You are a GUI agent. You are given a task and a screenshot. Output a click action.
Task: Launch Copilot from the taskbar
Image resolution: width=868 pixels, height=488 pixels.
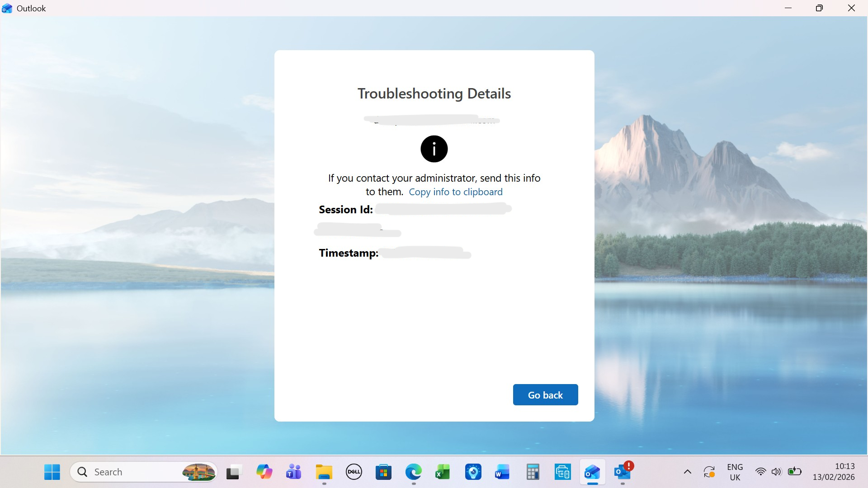[264, 472]
